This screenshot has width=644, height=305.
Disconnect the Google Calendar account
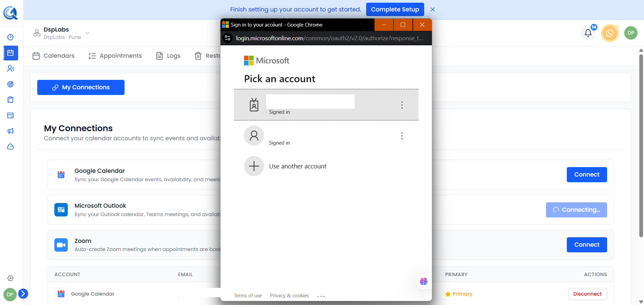587,294
